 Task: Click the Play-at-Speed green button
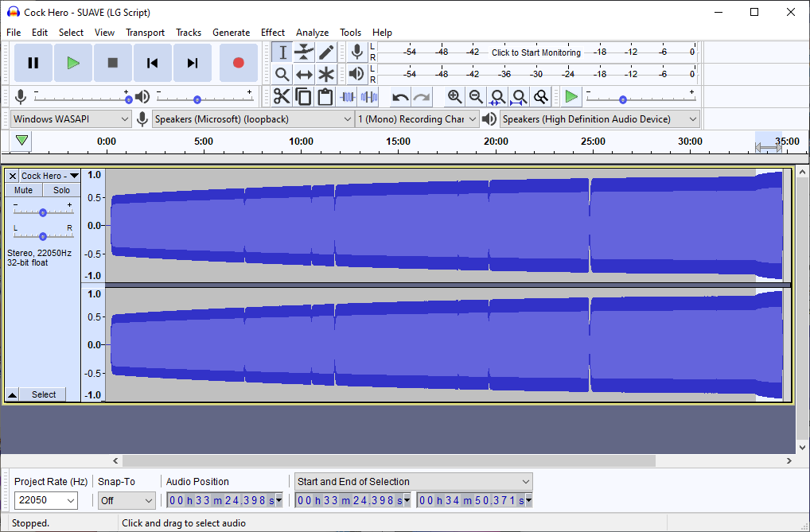(x=571, y=96)
